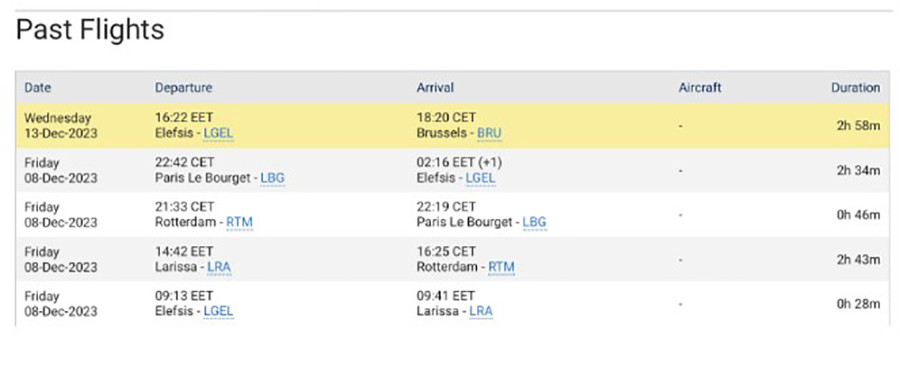
Task: Open LGEL link in 02:16 EET arrival
Action: (480, 178)
